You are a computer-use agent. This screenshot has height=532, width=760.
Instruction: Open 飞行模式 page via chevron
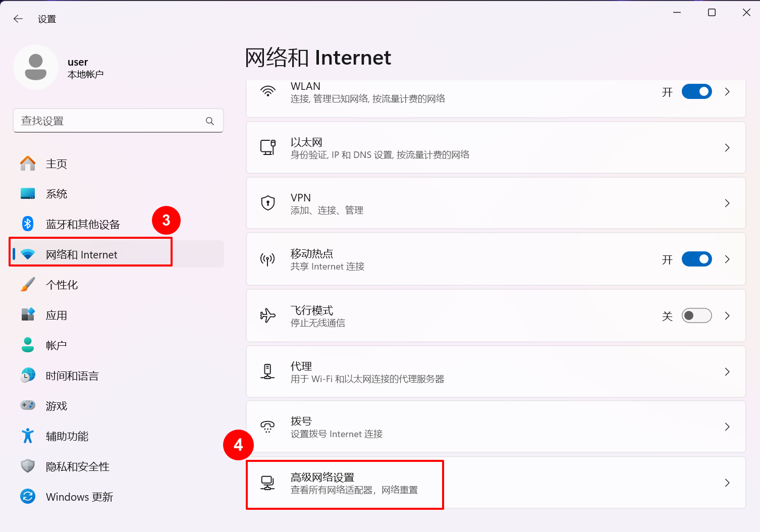pos(727,315)
